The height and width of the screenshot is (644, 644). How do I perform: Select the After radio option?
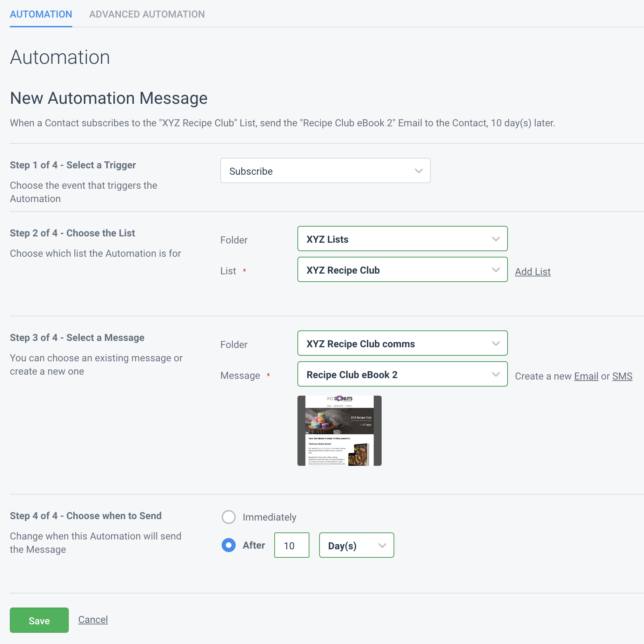click(x=229, y=545)
